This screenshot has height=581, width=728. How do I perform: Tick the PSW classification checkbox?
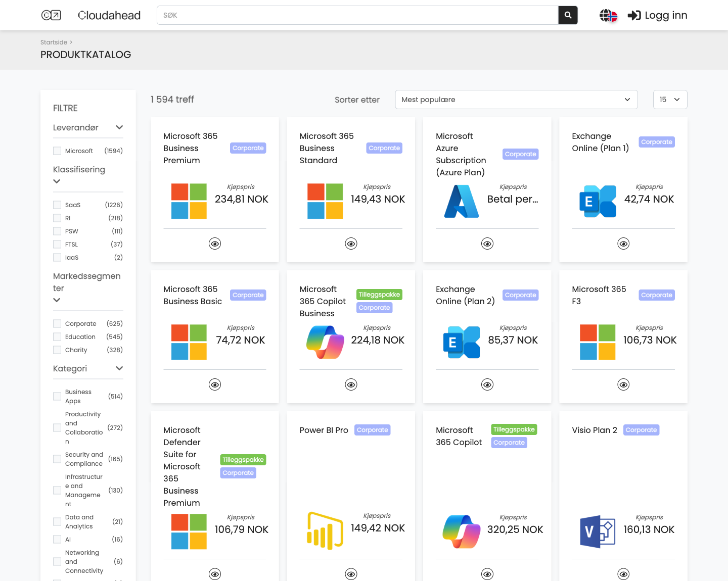tap(57, 231)
